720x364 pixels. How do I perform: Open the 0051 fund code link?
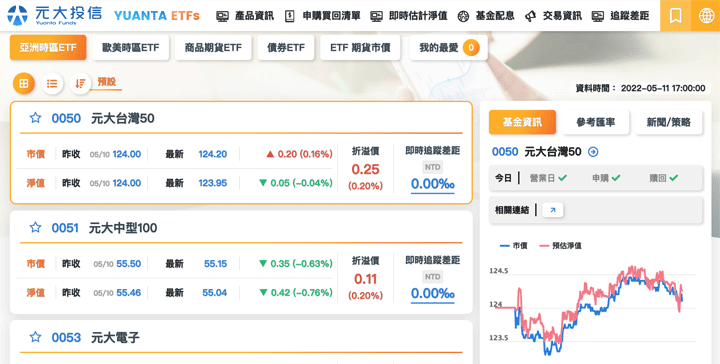pos(65,228)
